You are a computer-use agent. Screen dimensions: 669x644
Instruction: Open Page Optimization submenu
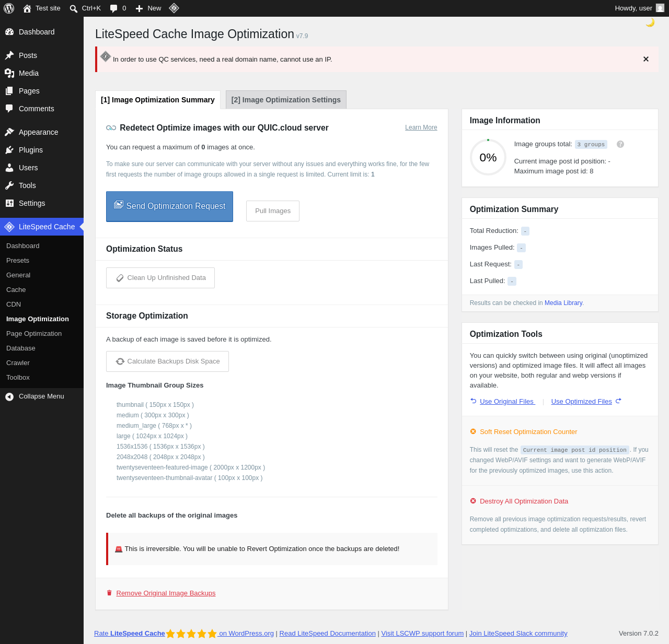42,334
